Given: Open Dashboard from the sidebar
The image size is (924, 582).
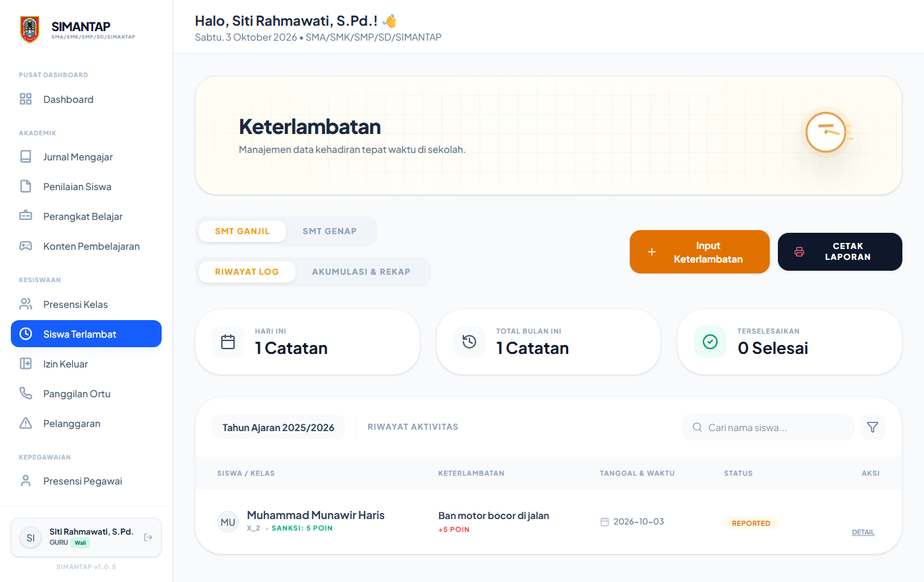Looking at the screenshot, I should click(86, 99).
